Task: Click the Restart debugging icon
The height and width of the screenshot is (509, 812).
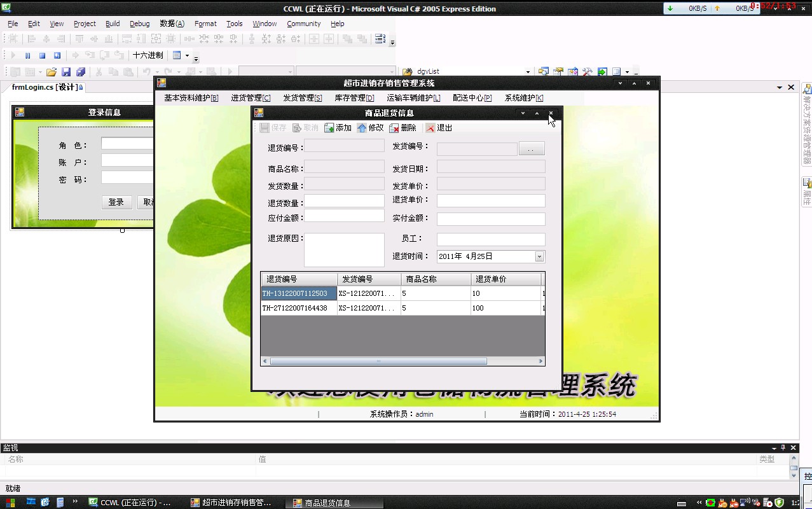Action: (x=57, y=55)
